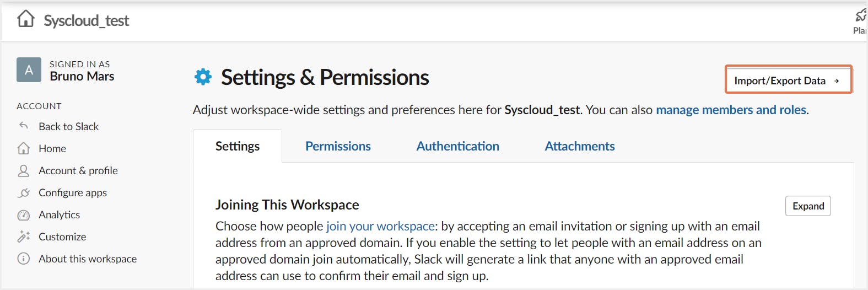Open the Authentication tab
The width and height of the screenshot is (868, 290).
click(x=457, y=146)
